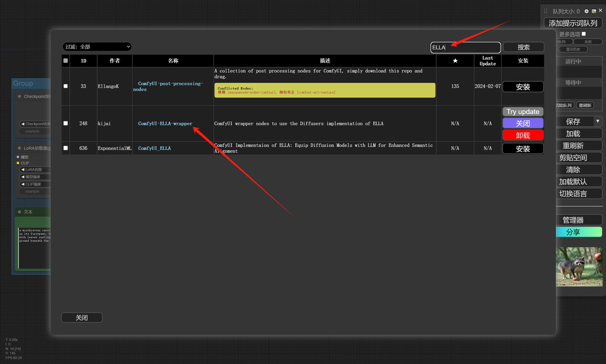Open settings with the gear icon

[x=587, y=11]
